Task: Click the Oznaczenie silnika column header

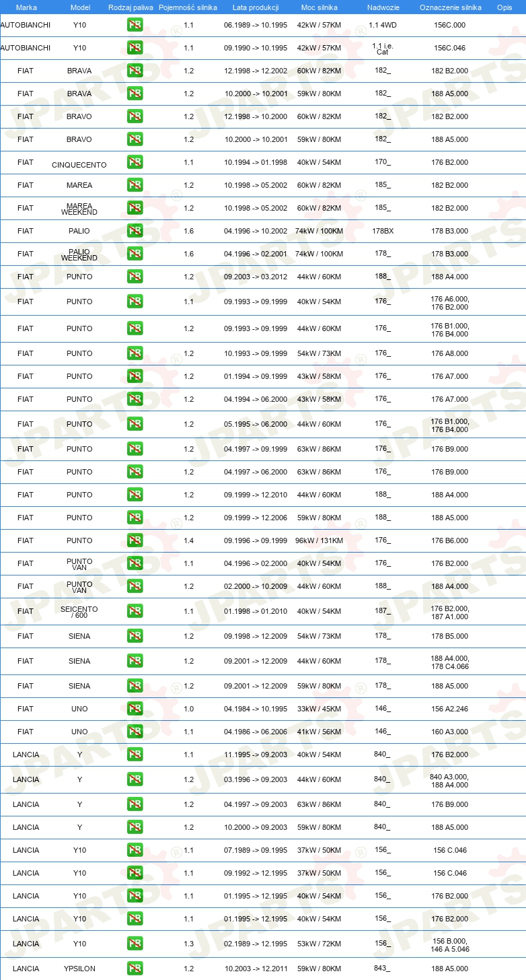Action: [x=451, y=7]
